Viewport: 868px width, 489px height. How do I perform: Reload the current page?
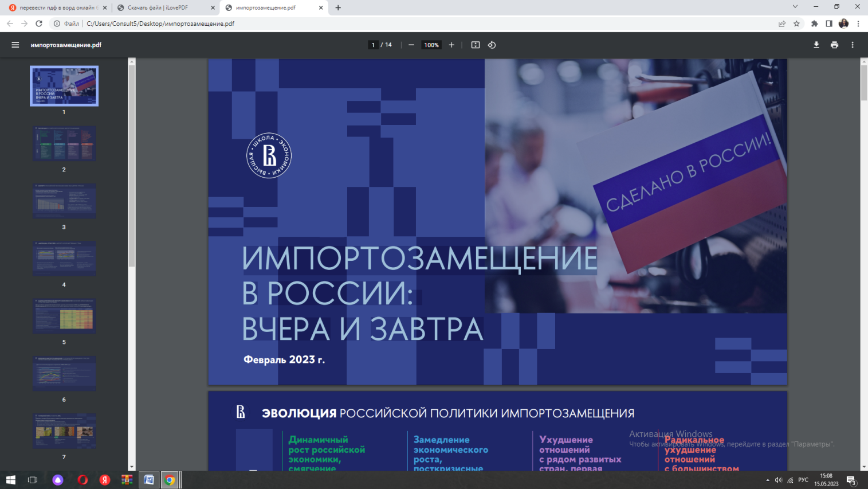click(39, 24)
